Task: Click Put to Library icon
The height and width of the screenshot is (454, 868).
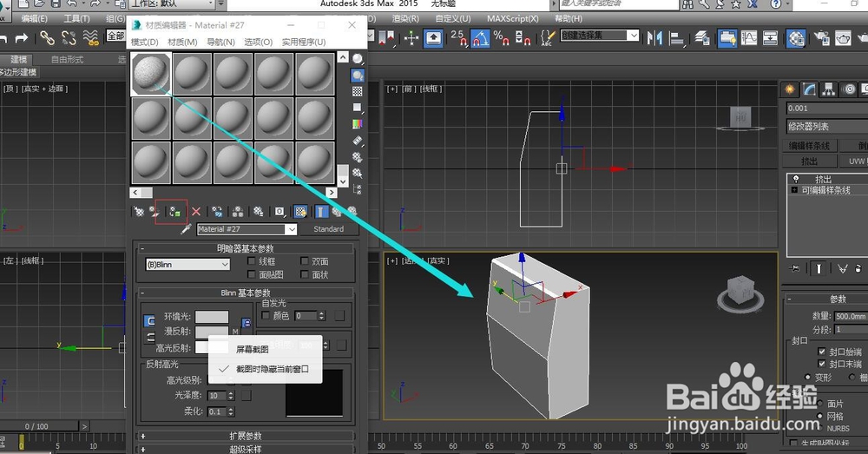Action: [x=259, y=212]
